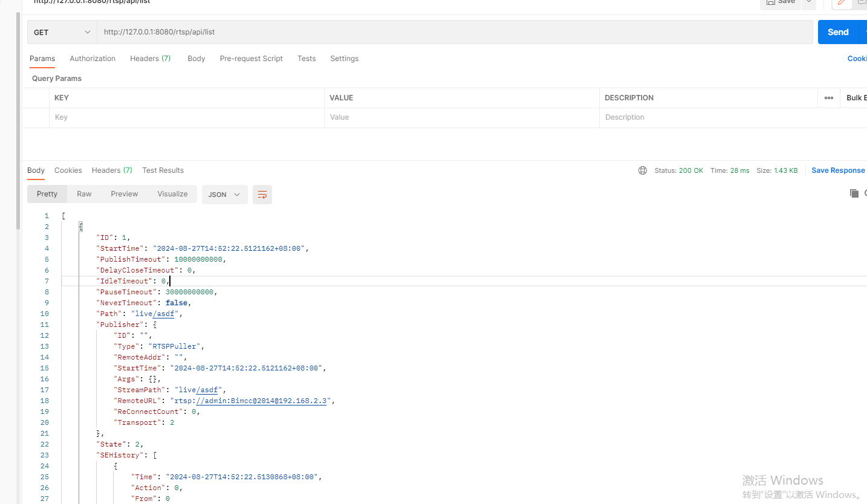
Task: Open the GET method dropdown
Action: coord(62,32)
